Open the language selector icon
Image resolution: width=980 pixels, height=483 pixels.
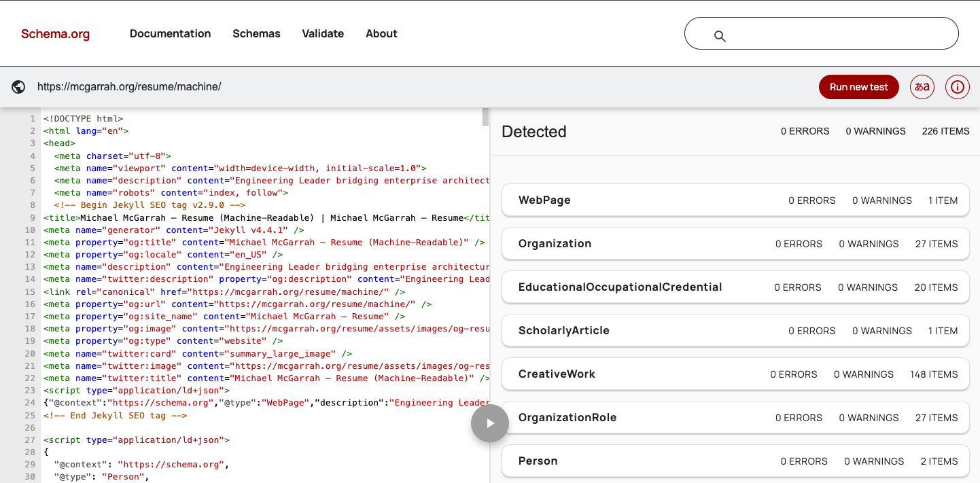click(922, 87)
